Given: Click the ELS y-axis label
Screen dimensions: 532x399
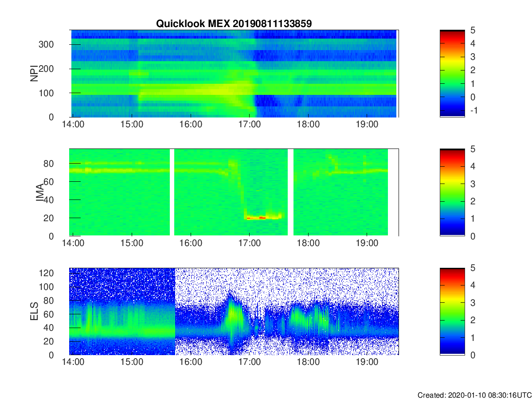Looking at the screenshot, I should [x=33, y=312].
